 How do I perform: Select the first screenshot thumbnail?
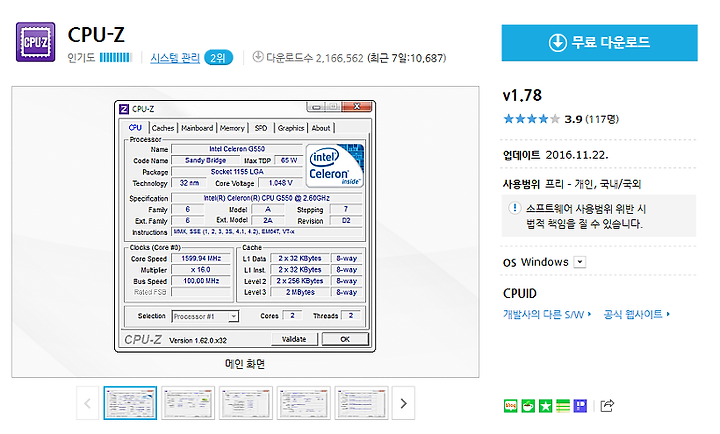pyautogui.click(x=130, y=403)
